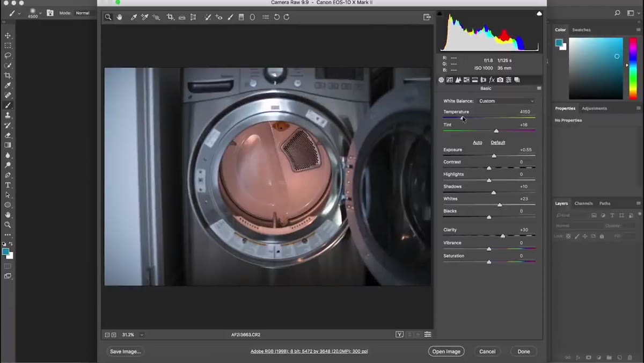Rotate image counterclockwise
This screenshot has height=363, width=644.
276,17
